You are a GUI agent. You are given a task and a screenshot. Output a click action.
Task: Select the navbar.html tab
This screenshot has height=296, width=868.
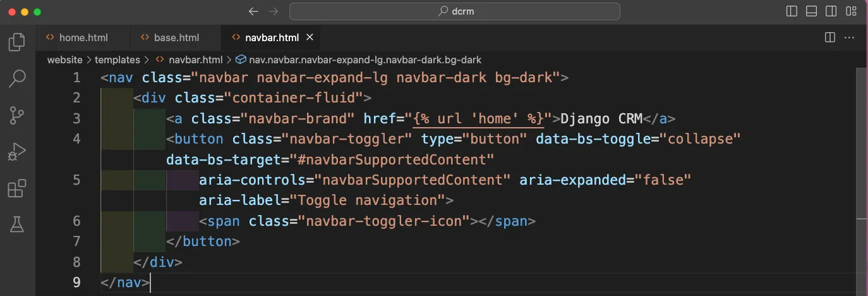pos(272,37)
